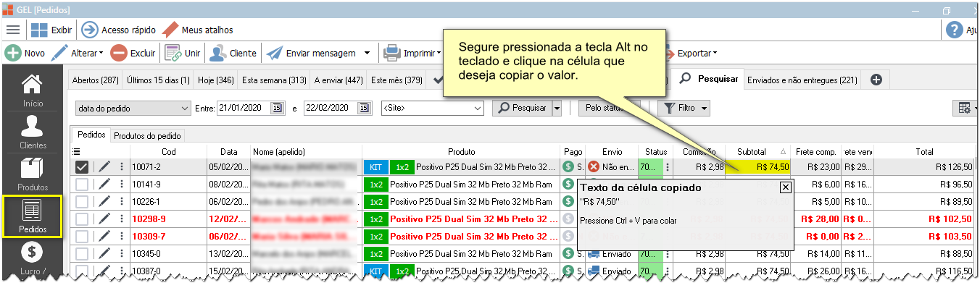This screenshot has height=288, width=980.
Task: Check the checkbox for order 10141-9
Action: (x=82, y=184)
